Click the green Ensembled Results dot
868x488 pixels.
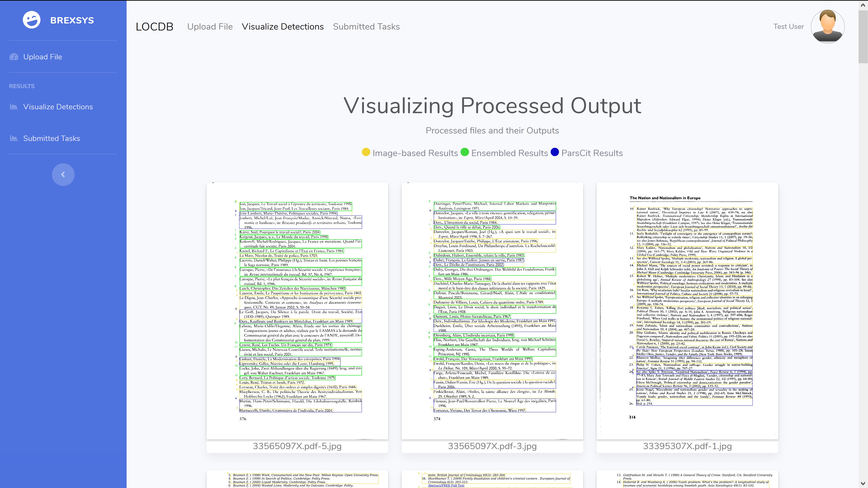(465, 152)
